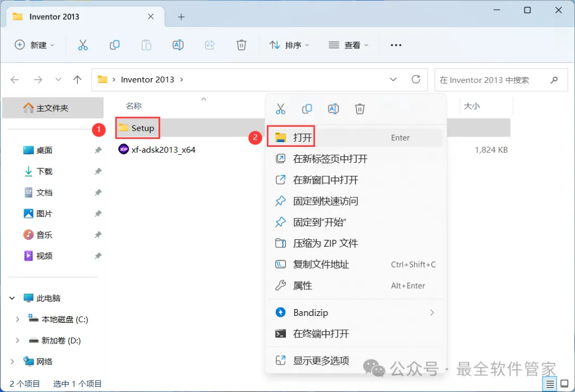
Task: Unpin 下载 from quick access
Action: click(x=98, y=171)
